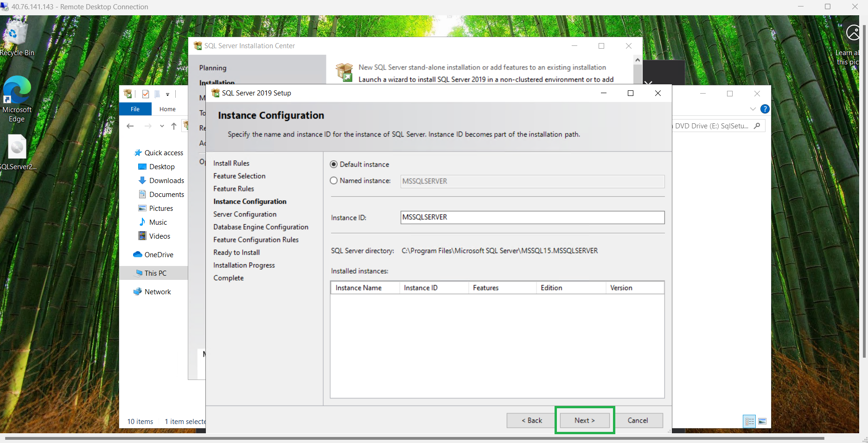Viewport: 868px width, 443px height.
Task: Click File Explorer forward arrow
Action: pyautogui.click(x=148, y=126)
